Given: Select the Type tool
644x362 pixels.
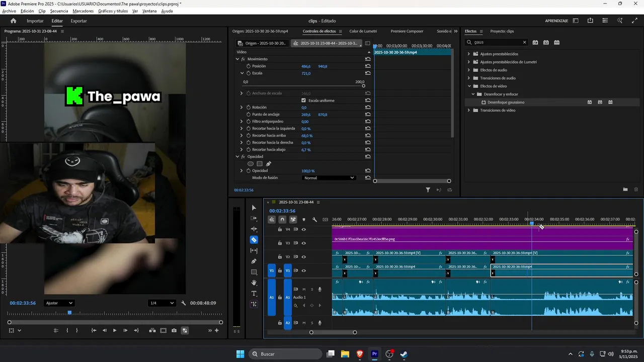Looking at the screenshot, I should (254, 294).
